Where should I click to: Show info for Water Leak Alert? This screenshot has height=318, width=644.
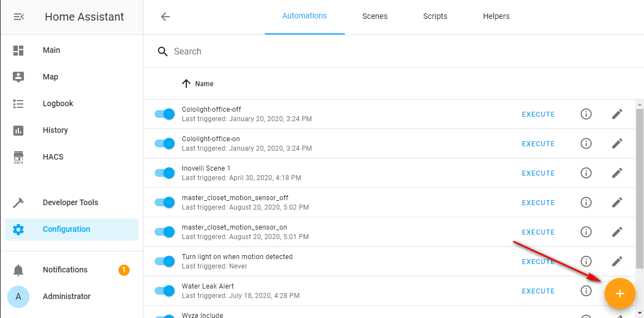pyautogui.click(x=586, y=291)
